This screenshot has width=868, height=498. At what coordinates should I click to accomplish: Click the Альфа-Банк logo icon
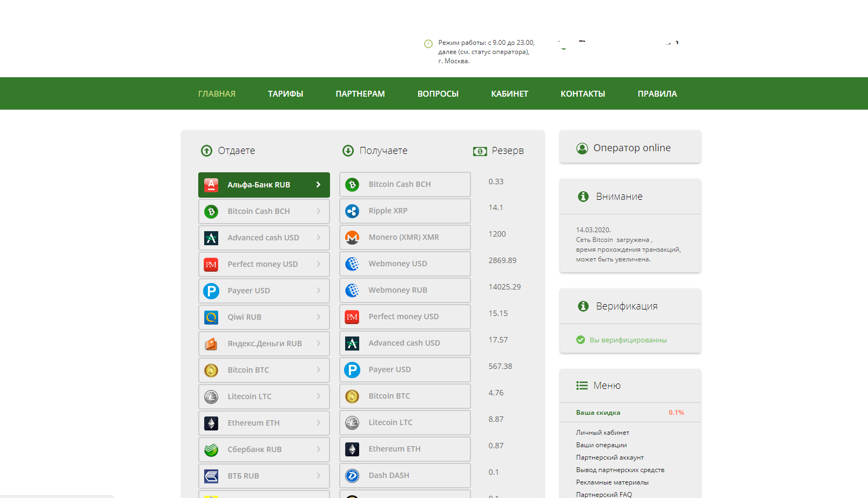(211, 185)
